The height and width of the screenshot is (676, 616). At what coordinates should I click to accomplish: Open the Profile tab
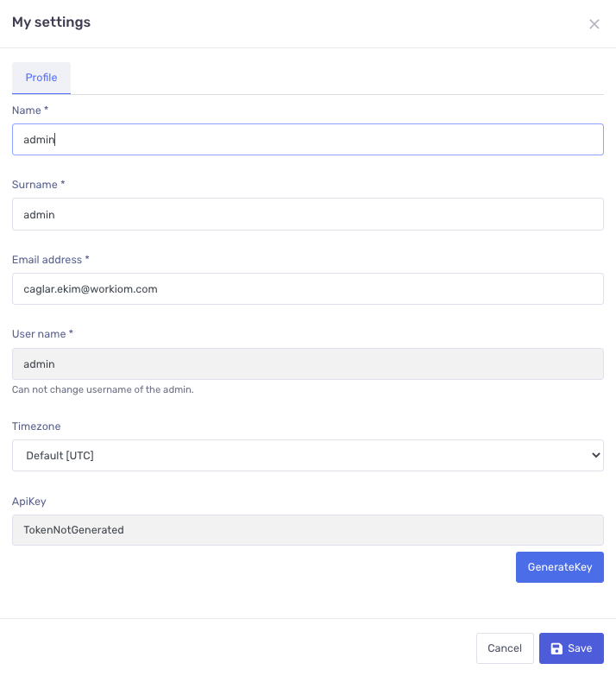pyautogui.click(x=41, y=78)
